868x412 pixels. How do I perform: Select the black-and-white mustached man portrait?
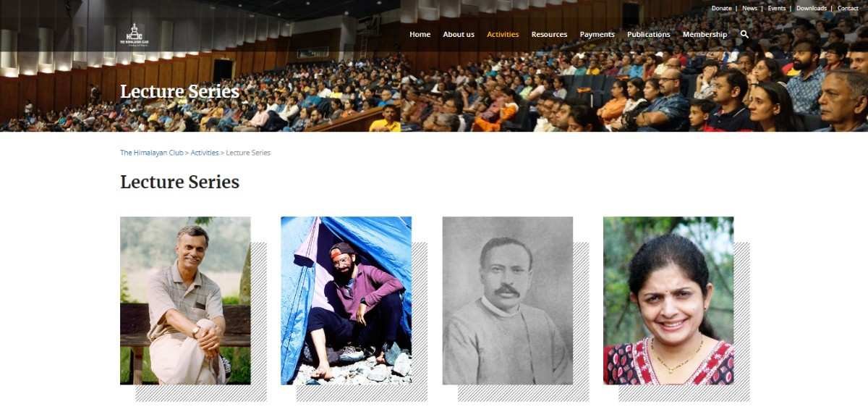click(x=507, y=300)
